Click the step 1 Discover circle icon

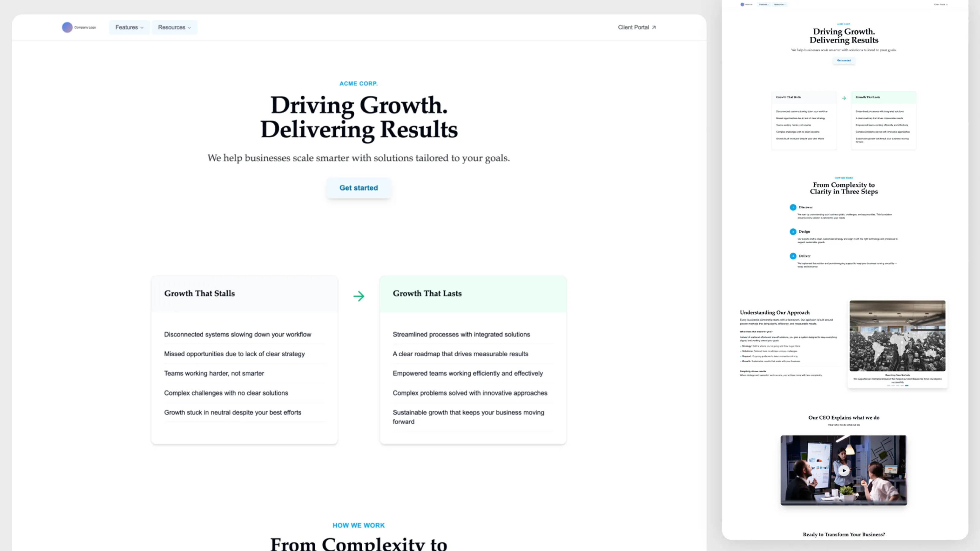(x=793, y=207)
